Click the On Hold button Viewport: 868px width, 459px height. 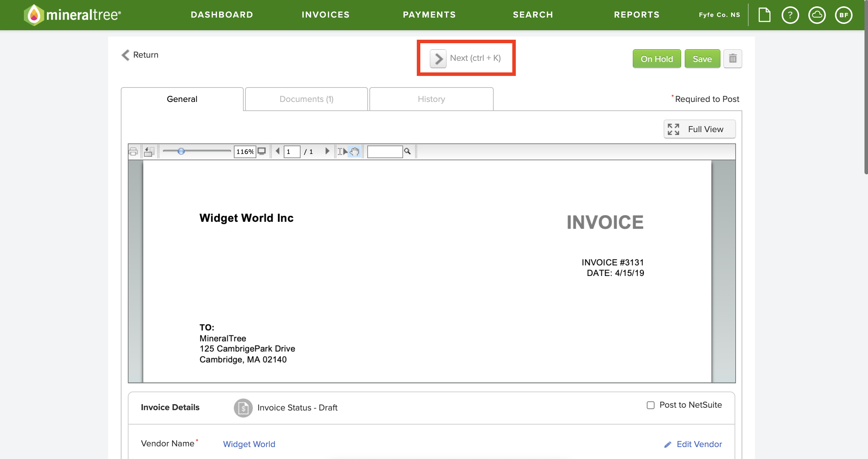tap(657, 59)
